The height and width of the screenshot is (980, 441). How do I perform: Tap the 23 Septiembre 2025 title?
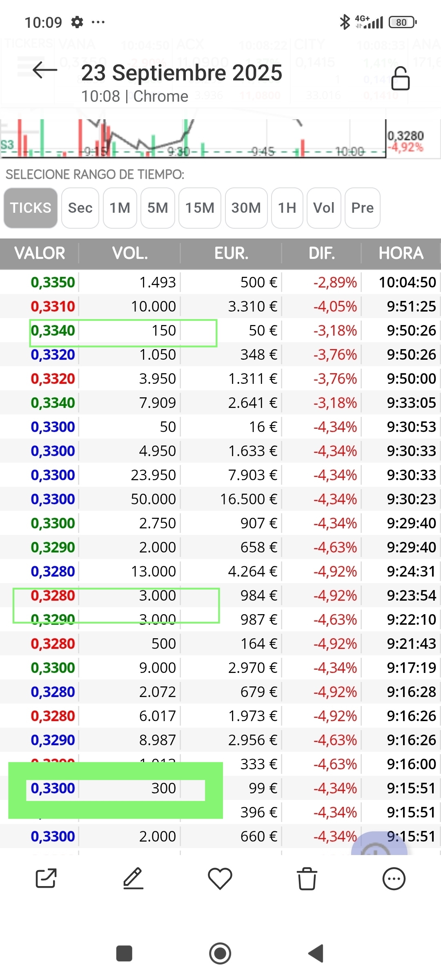[182, 73]
